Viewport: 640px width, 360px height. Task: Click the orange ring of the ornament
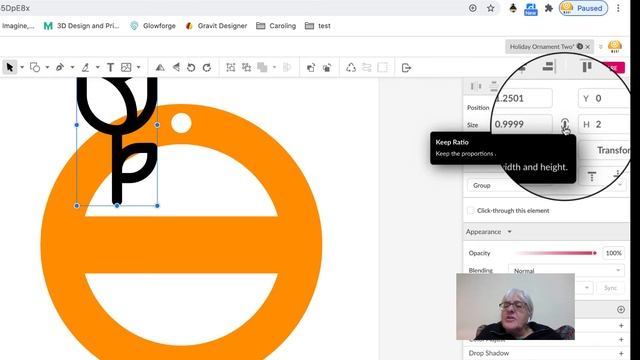(x=182, y=245)
